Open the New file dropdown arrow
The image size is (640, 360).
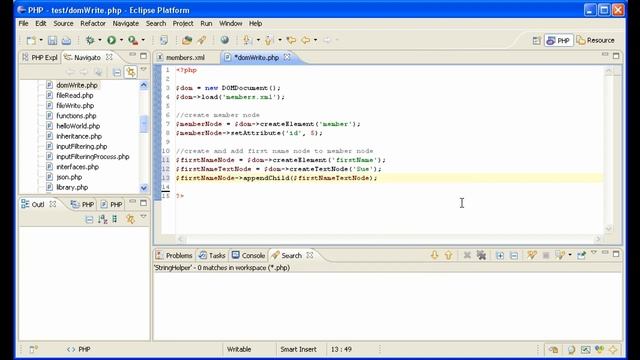pos(41,40)
